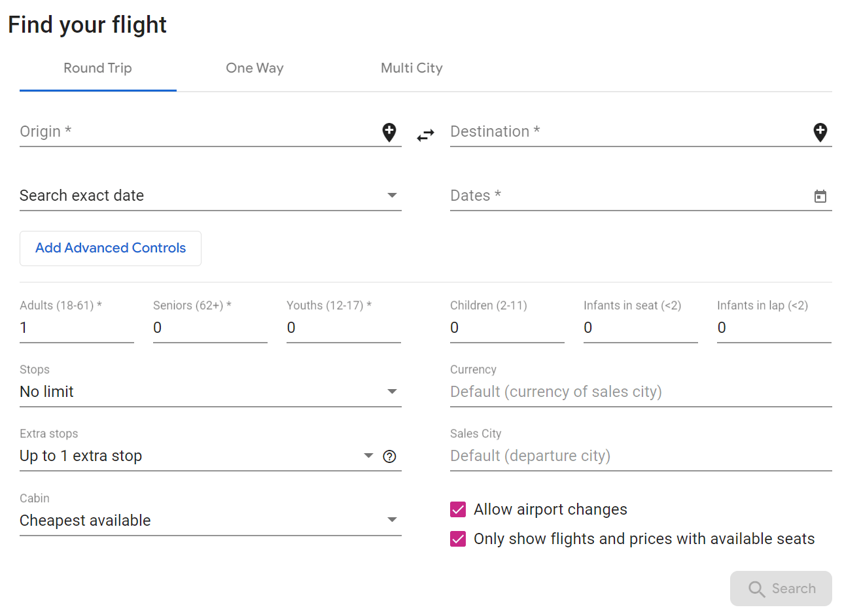Click Add Advanced Controls button
Screen dimensions: 842x616
111,248
